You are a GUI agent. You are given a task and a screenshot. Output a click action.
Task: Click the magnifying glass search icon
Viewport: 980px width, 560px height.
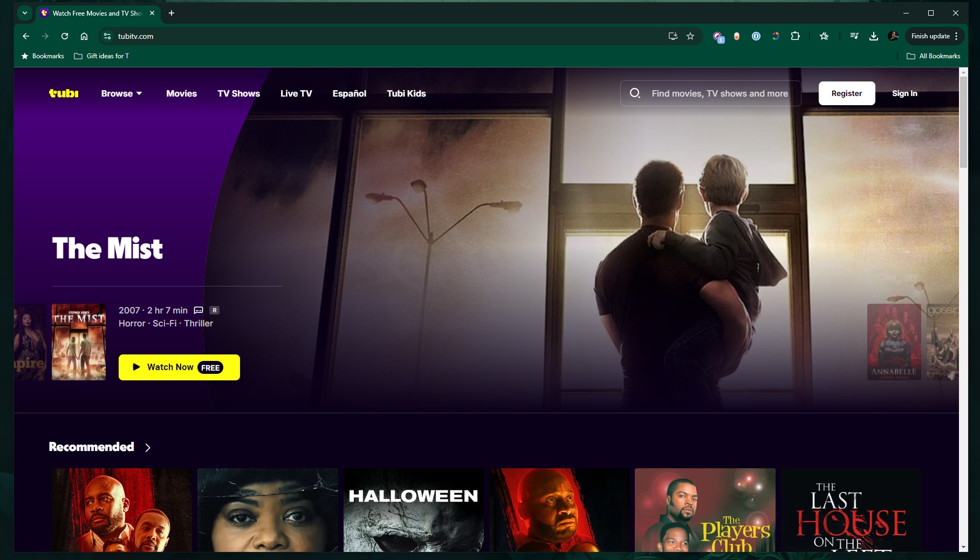pos(635,93)
